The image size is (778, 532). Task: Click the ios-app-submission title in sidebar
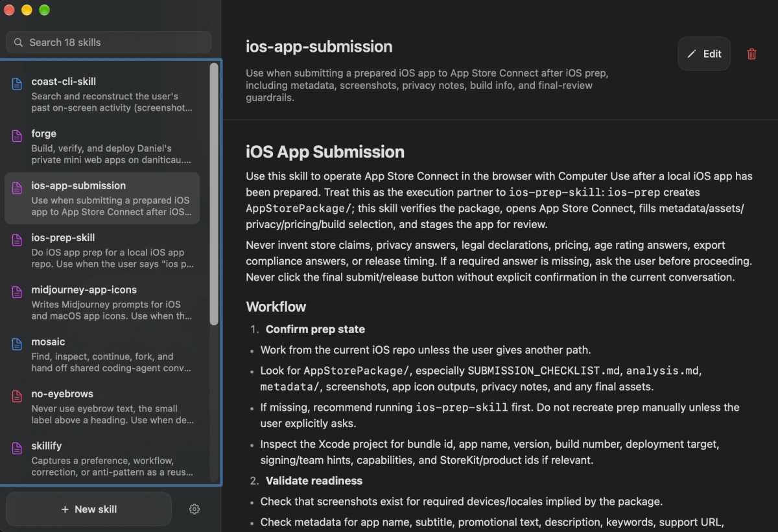78,185
